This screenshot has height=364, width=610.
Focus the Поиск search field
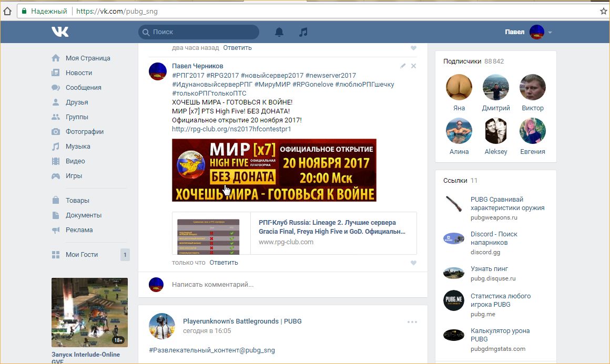pos(199,32)
